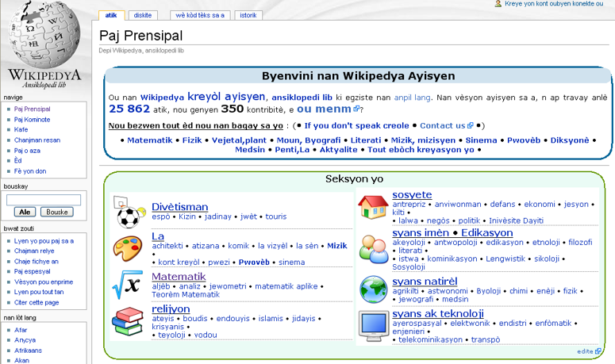The width and height of the screenshot is (615, 364).
Task: Open 'Citer cette page' link
Action: coord(37,302)
